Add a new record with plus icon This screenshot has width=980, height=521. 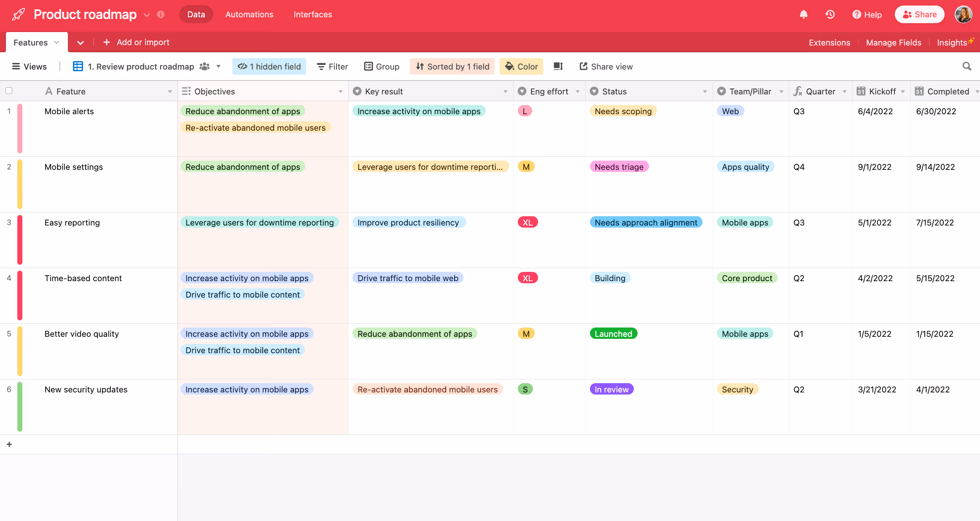click(x=9, y=444)
